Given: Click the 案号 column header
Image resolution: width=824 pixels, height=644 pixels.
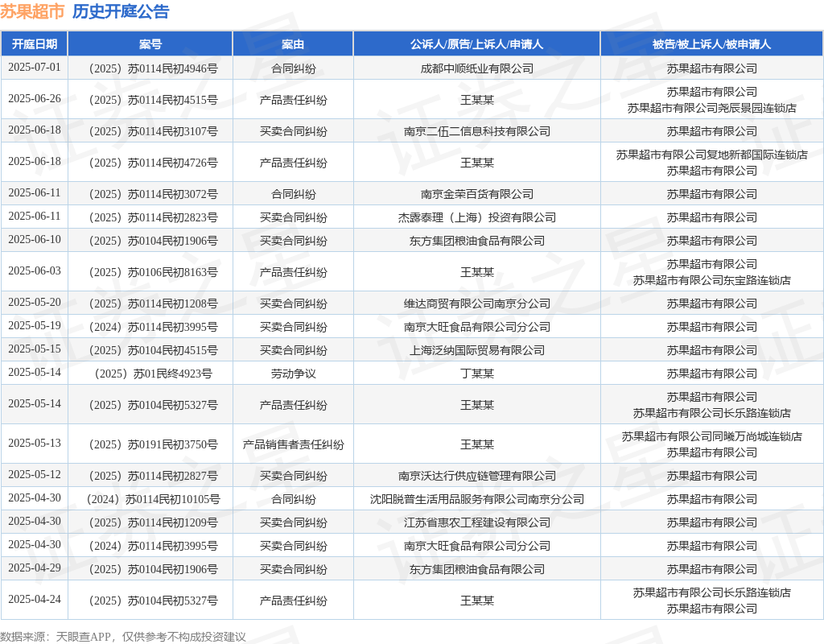Looking at the screenshot, I should point(150,44).
